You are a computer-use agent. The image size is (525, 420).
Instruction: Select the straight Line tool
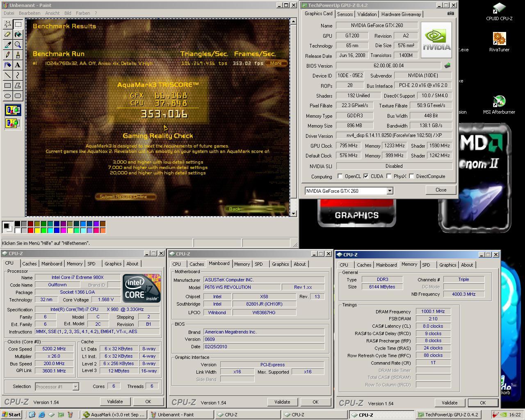click(8, 75)
